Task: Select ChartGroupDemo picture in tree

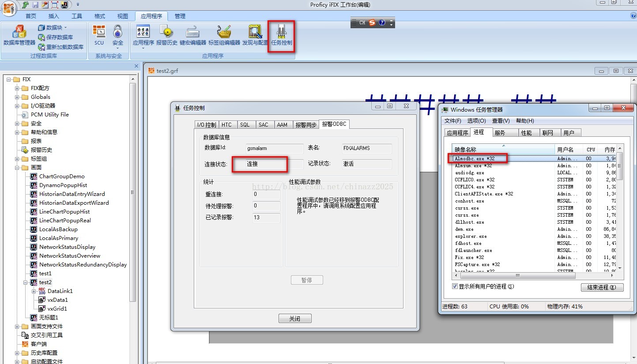Action: tap(62, 176)
